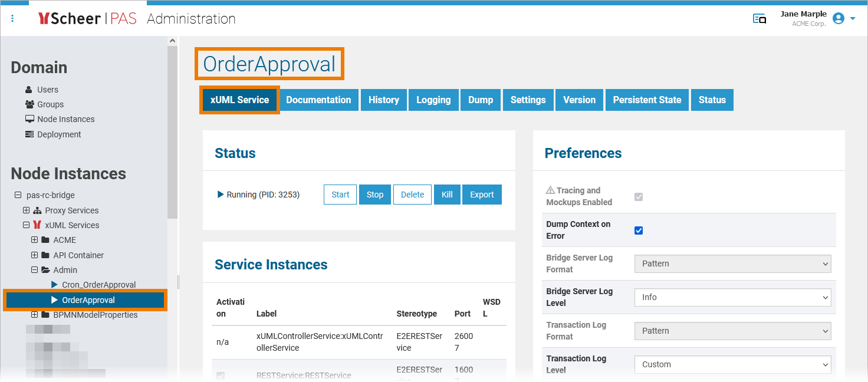Click the Delete button

coord(412,195)
